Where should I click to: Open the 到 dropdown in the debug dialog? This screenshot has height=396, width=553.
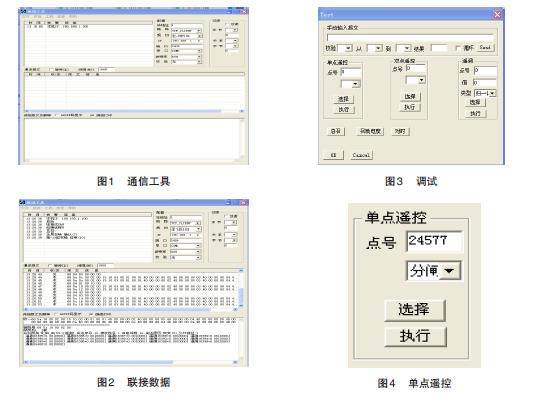[x=404, y=48]
